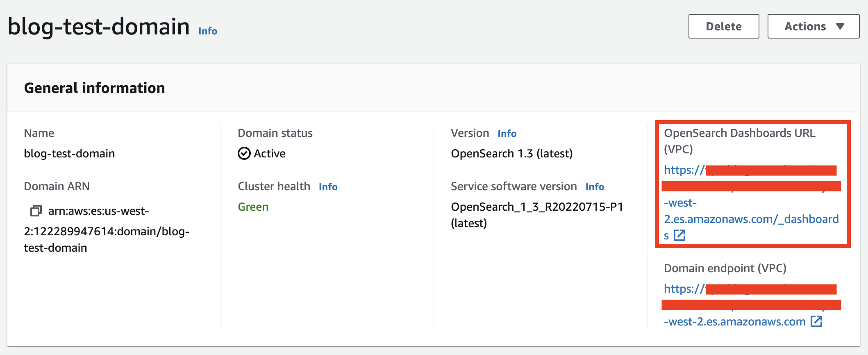The image size is (868, 355).
Task: Open external link icon after Domain endpoint
Action: point(816,321)
